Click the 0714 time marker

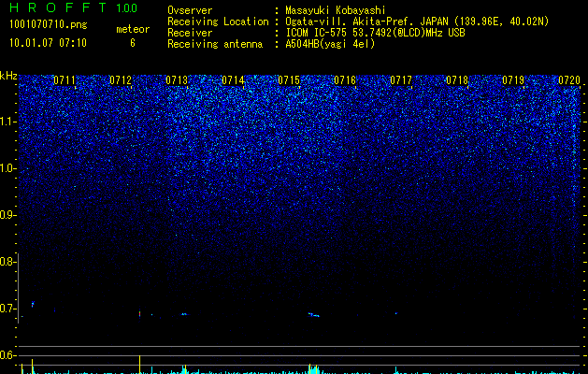(x=233, y=80)
